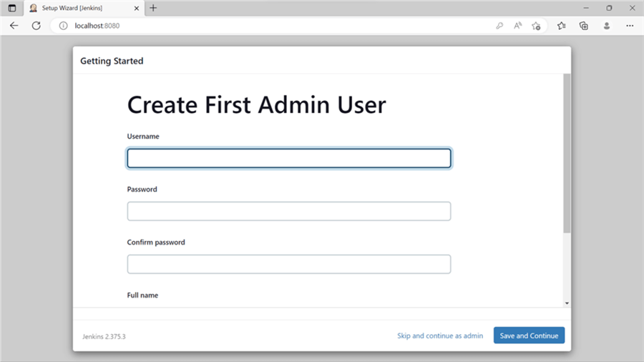
Task: Reload the localhost page
Action: coord(36,26)
